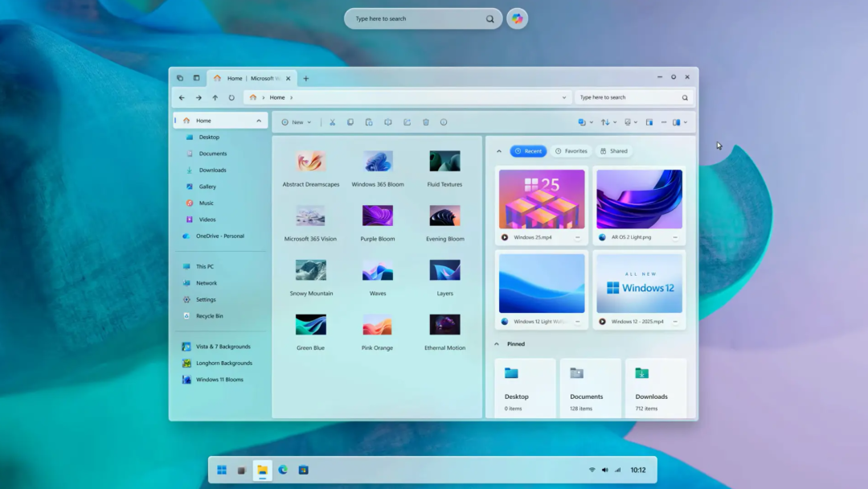This screenshot has height=489, width=868.
Task: Open the Sort options dropdown
Action: click(x=609, y=122)
